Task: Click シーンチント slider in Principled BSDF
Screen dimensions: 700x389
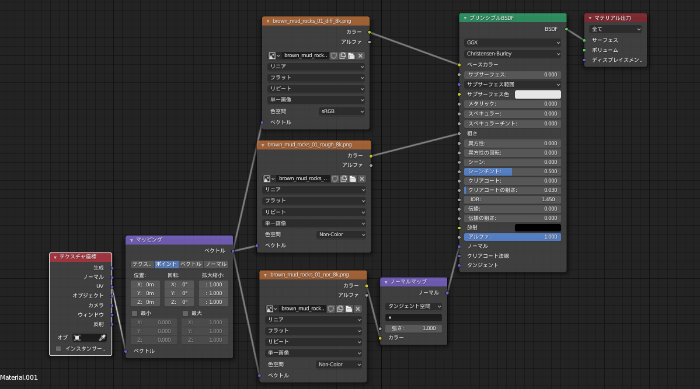Action: pos(512,171)
